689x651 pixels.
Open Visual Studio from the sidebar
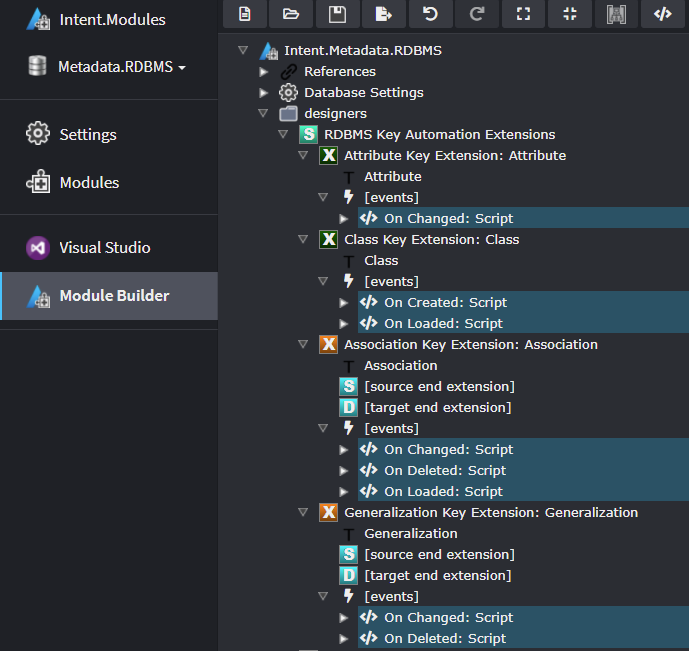point(104,248)
